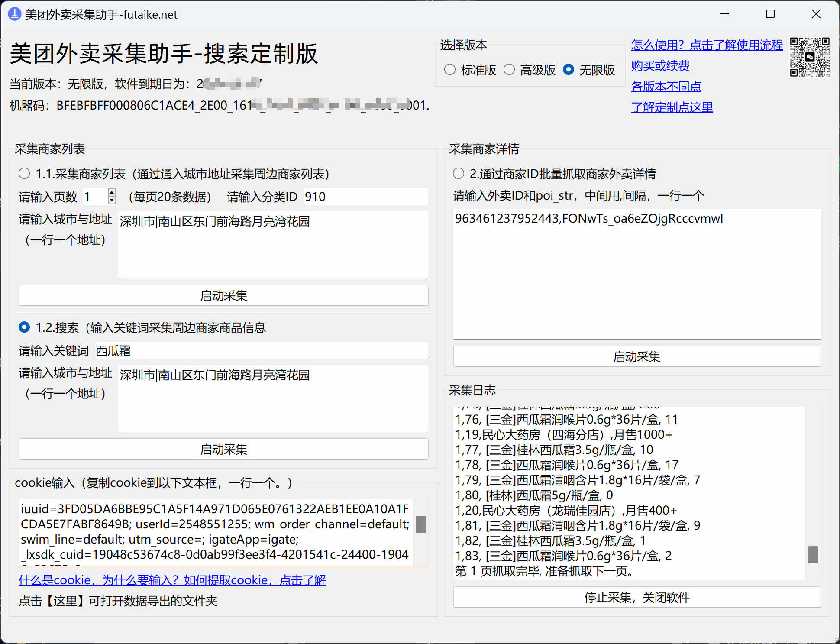Close the 美团外卖采集助手 window
The height and width of the screenshot is (644, 840).
pos(816,14)
